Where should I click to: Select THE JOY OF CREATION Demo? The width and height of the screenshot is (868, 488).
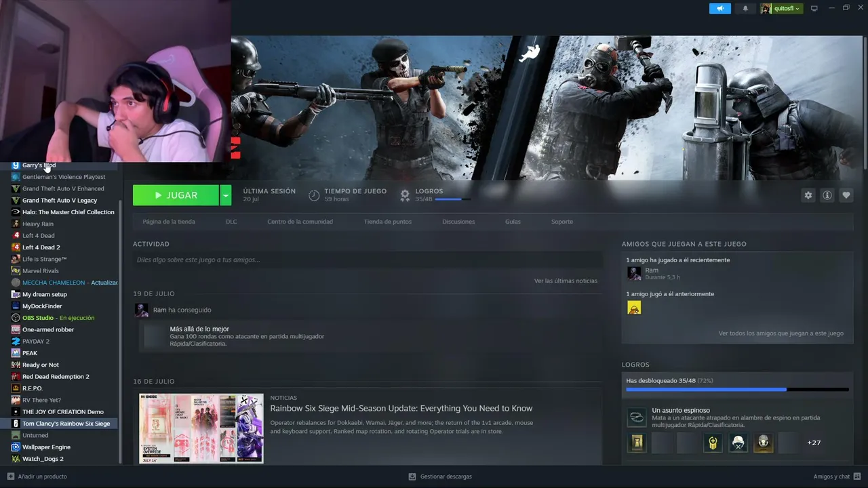click(x=63, y=412)
